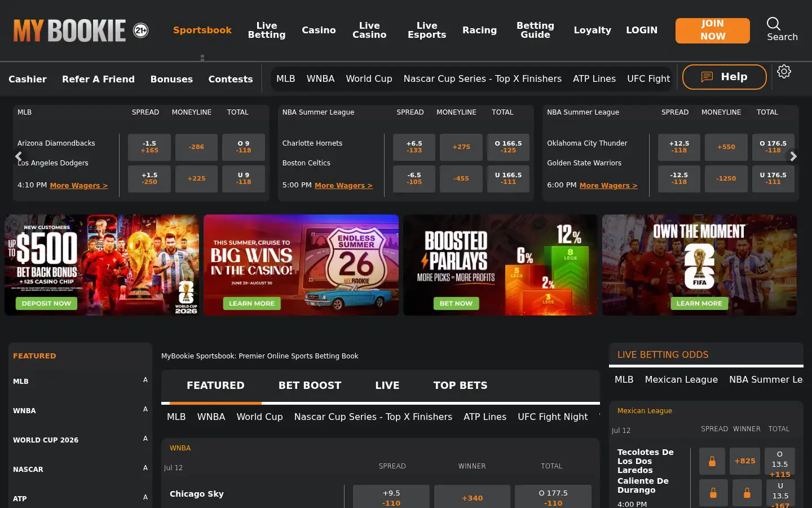Pick Charlotte Hornets +6.5 spread
Image resolution: width=812 pixels, height=508 pixels.
point(414,147)
